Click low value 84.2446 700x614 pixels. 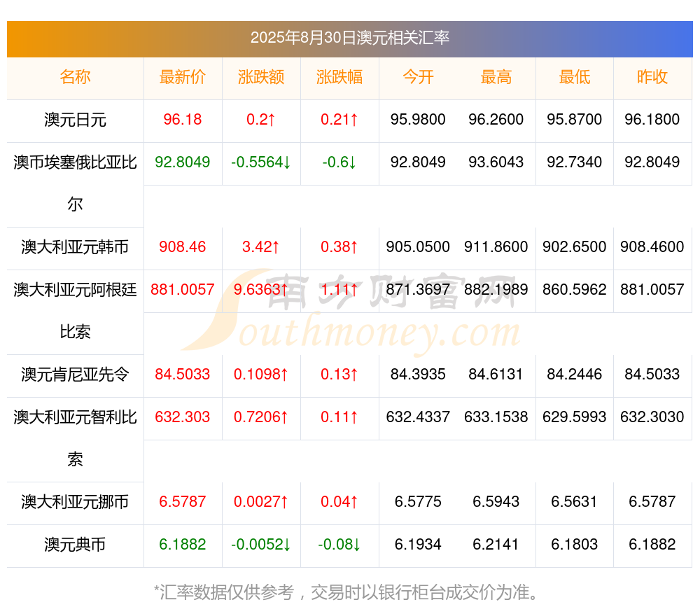[x=575, y=374]
